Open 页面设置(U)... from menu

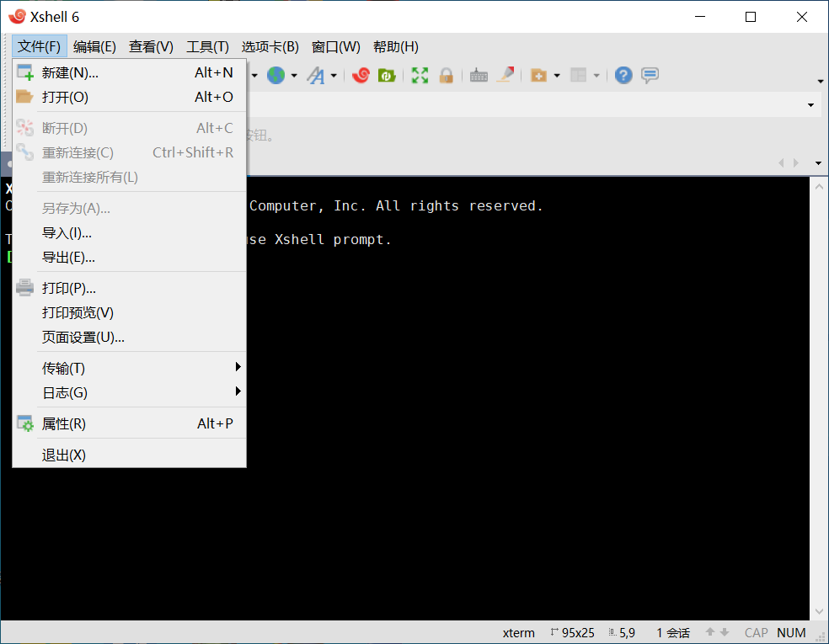tap(129, 338)
